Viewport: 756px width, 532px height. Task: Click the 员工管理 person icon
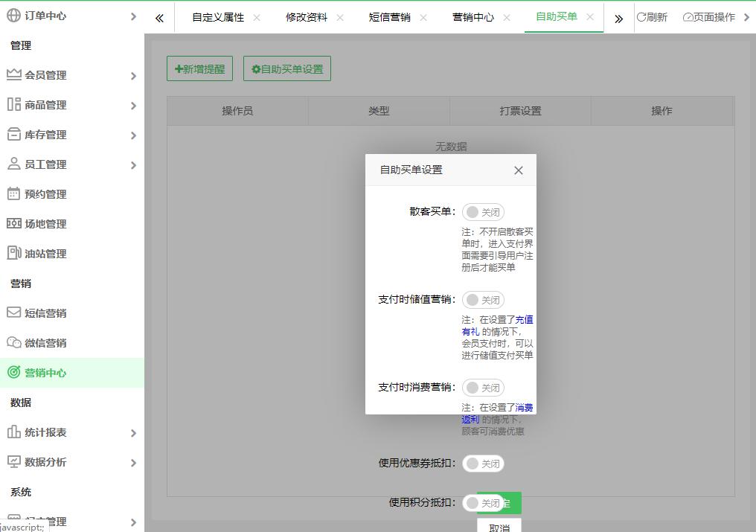(13, 164)
